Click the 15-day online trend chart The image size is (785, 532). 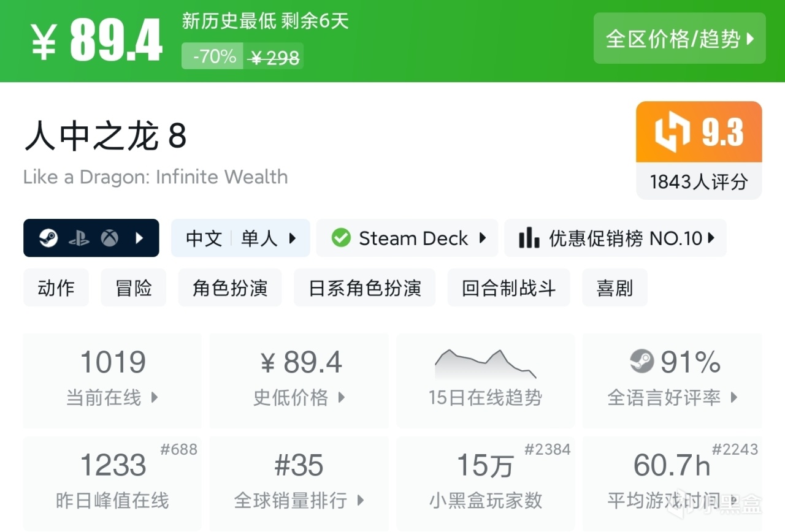485,365
